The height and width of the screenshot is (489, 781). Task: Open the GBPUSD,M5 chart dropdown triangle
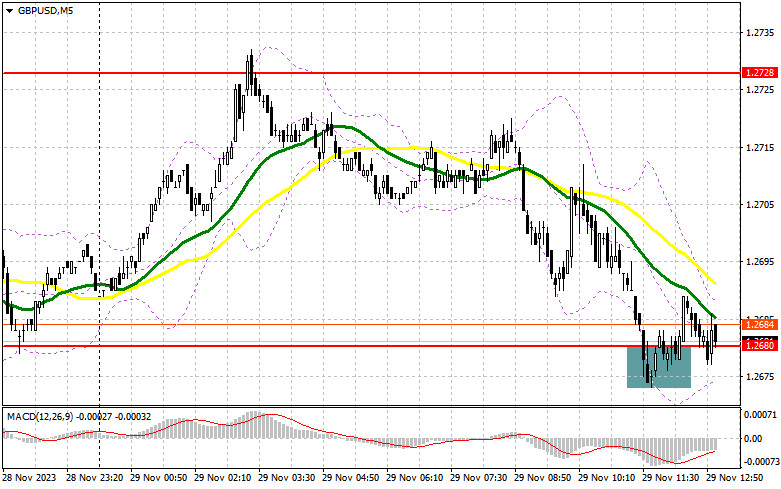point(10,11)
